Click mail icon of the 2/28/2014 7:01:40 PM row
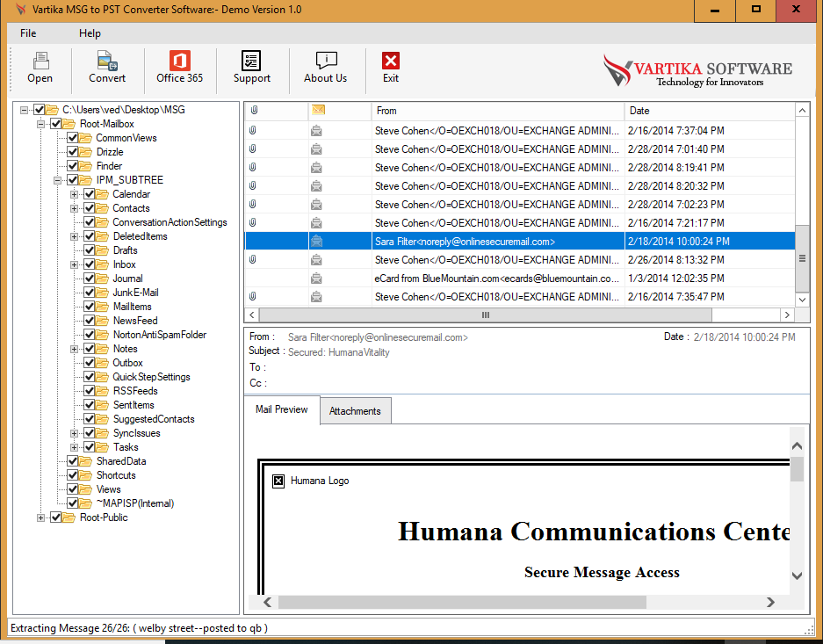Image resolution: width=823 pixels, height=644 pixels. (316, 149)
